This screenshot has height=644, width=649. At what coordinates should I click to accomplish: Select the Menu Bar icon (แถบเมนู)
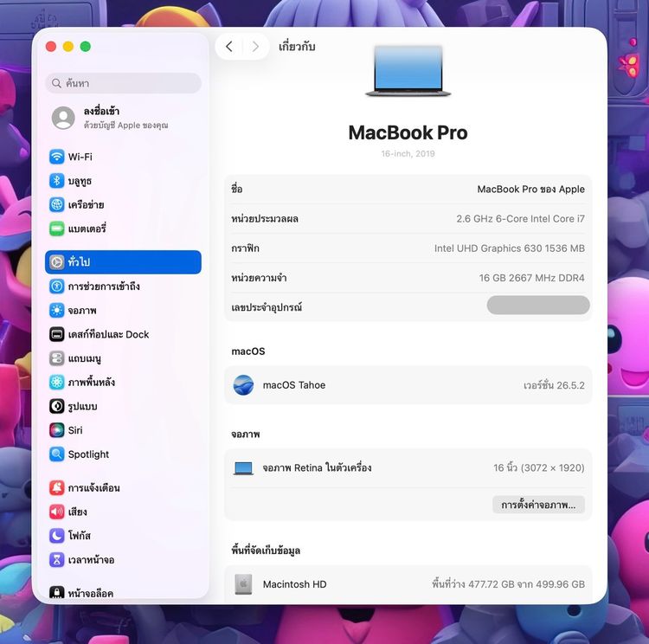(x=57, y=358)
